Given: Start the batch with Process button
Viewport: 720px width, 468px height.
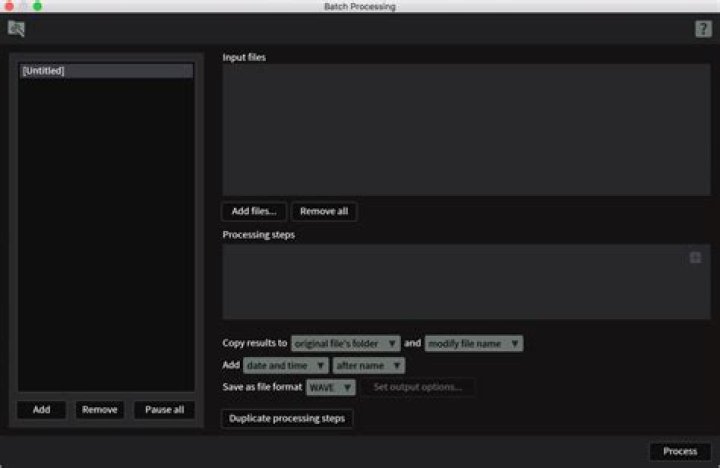Looking at the screenshot, I should 680,451.
